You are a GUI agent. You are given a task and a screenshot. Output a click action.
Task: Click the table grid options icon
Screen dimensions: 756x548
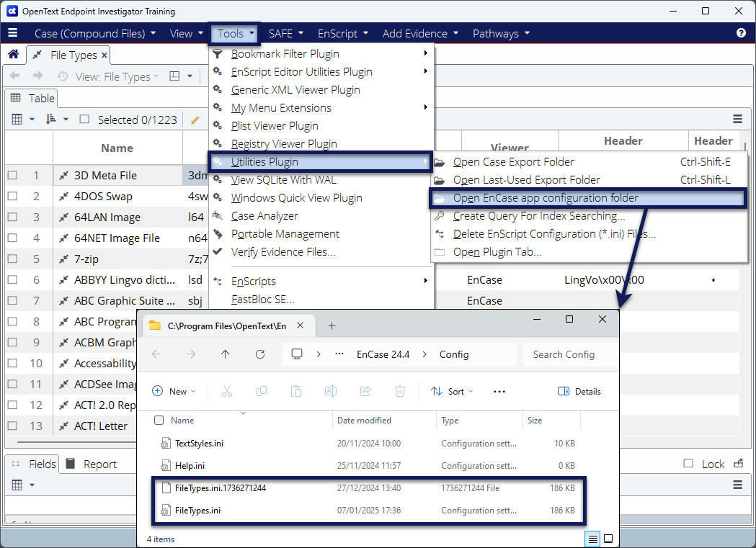pyautogui.click(x=17, y=120)
